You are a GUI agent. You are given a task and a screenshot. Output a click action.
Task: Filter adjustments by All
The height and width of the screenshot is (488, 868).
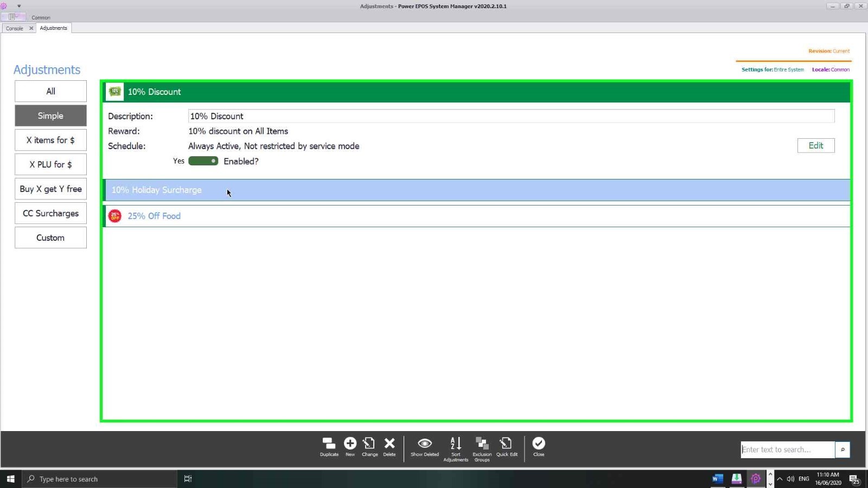(50, 91)
